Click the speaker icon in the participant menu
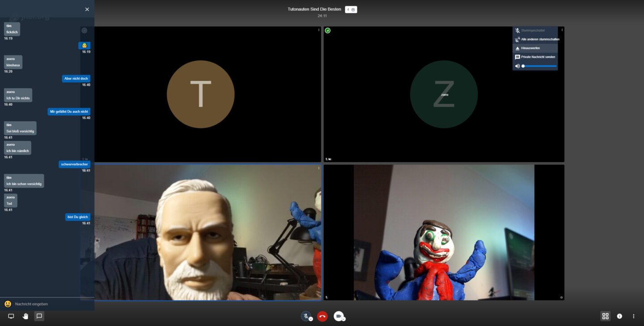 tap(517, 66)
